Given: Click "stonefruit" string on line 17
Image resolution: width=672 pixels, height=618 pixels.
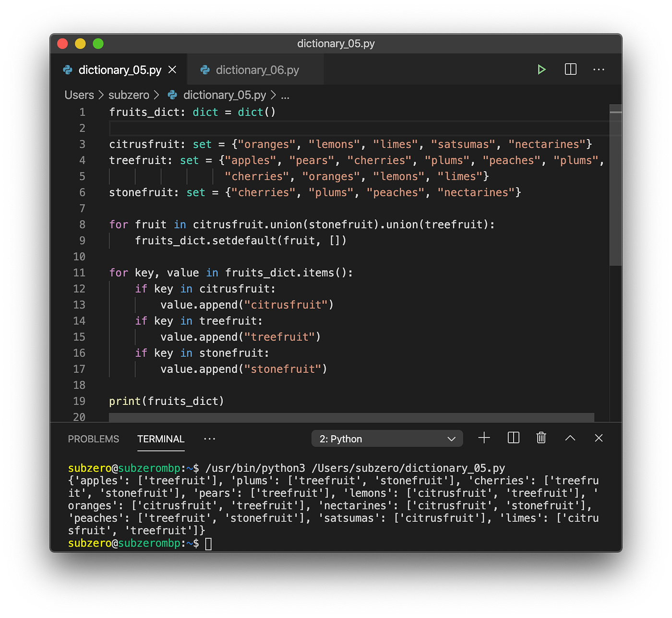Looking at the screenshot, I should [283, 369].
